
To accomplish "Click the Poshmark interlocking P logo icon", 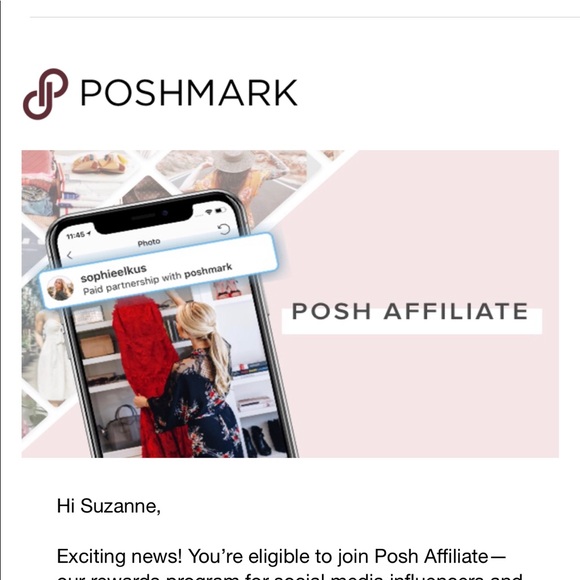I will pos(45,94).
